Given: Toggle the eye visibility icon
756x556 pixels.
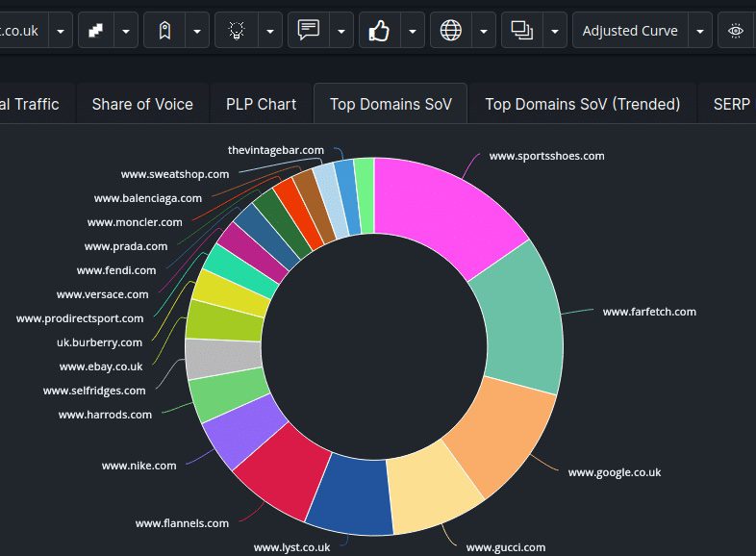Looking at the screenshot, I should coord(736,31).
